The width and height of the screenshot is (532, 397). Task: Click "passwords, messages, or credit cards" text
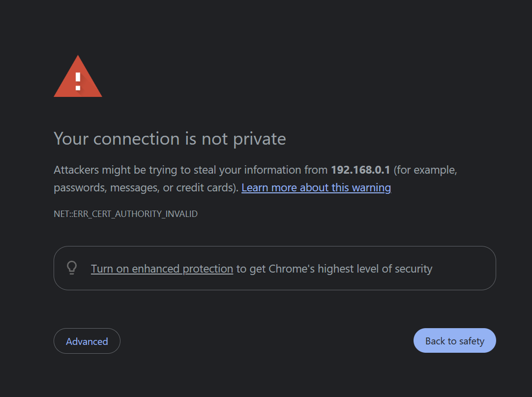click(x=145, y=188)
